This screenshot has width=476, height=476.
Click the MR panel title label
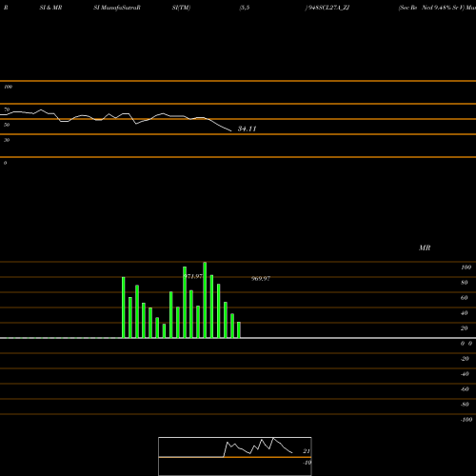(x=425, y=248)
